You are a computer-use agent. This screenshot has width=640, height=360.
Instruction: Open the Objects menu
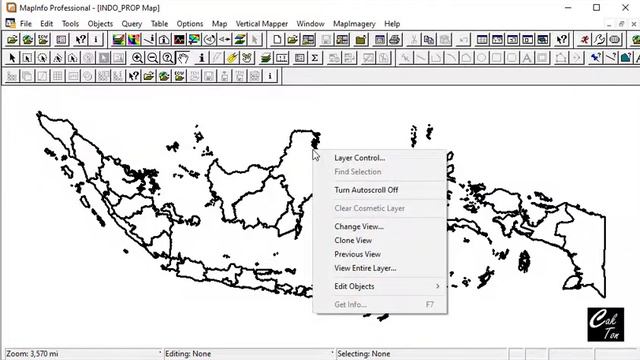pyautogui.click(x=100, y=24)
